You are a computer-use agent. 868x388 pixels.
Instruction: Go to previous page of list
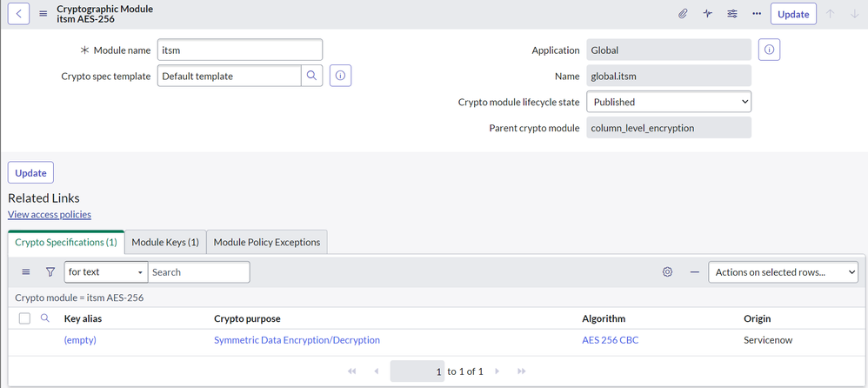click(377, 371)
